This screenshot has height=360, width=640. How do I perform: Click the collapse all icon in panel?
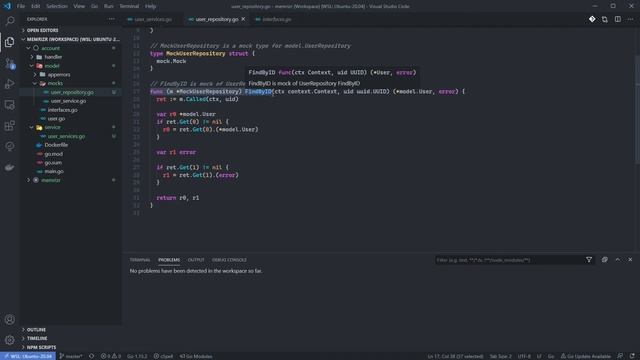604,260
